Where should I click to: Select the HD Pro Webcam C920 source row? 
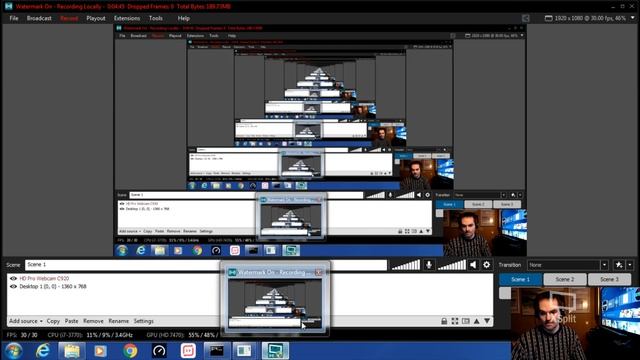click(250, 278)
